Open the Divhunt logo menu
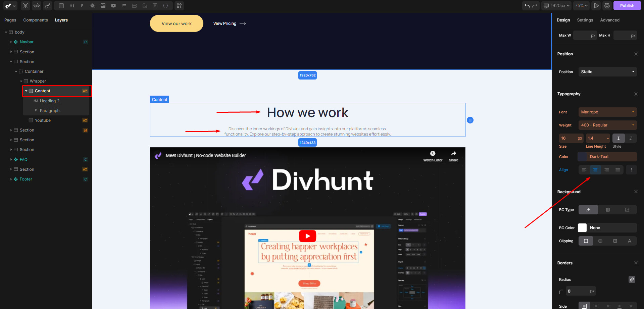644x309 pixels. point(10,6)
